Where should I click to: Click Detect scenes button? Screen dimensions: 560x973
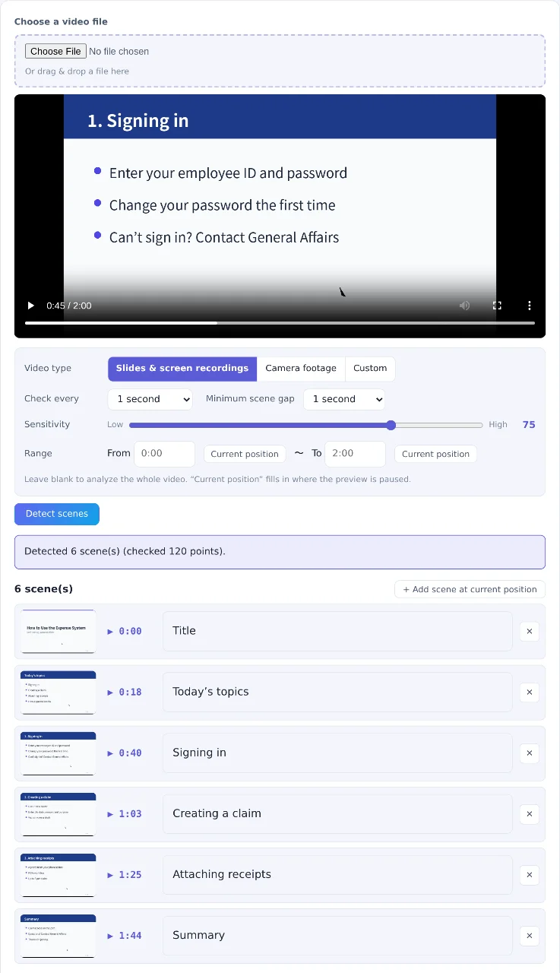[57, 514]
